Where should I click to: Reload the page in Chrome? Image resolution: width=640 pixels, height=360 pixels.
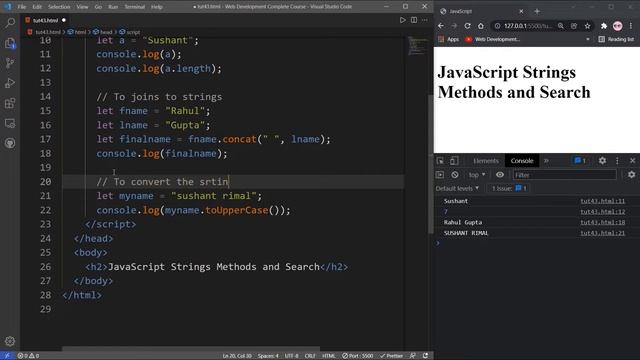[x=467, y=26]
